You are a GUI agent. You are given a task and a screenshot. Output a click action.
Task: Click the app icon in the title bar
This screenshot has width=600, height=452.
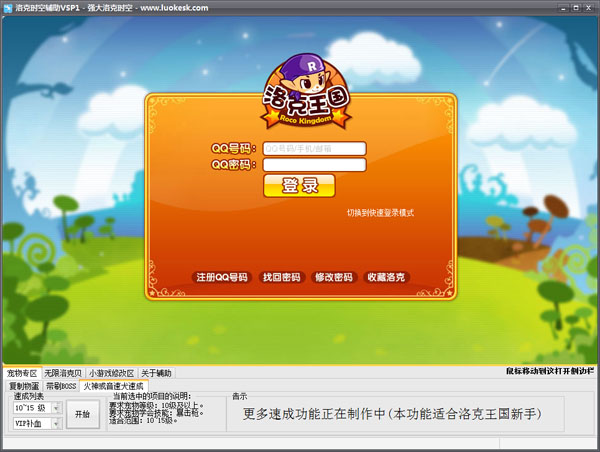7,8
